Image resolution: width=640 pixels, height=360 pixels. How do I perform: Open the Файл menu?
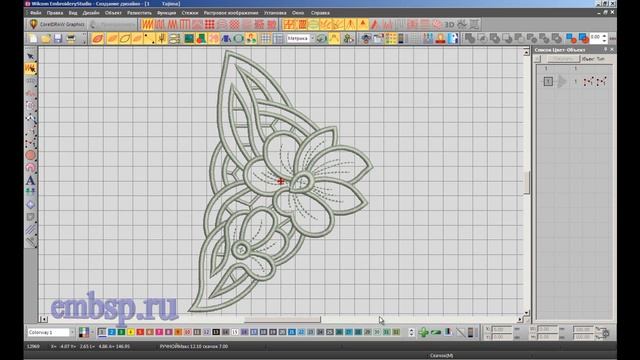coord(36,13)
